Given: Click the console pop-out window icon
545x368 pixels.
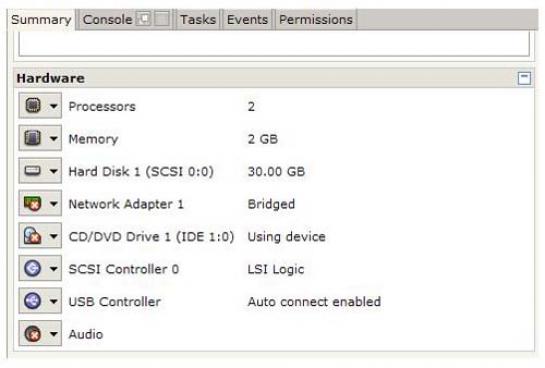Looking at the screenshot, I should tap(144, 18).
